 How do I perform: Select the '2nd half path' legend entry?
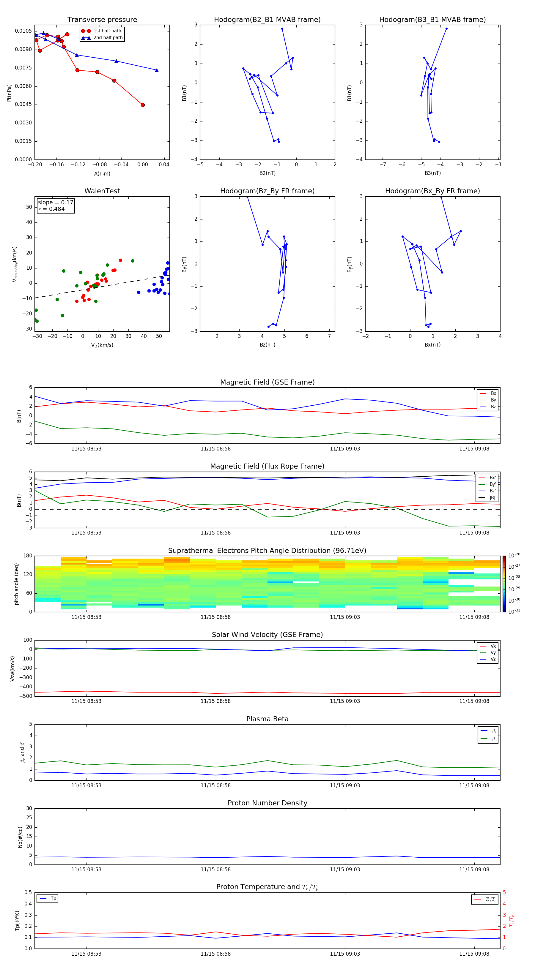102,38
